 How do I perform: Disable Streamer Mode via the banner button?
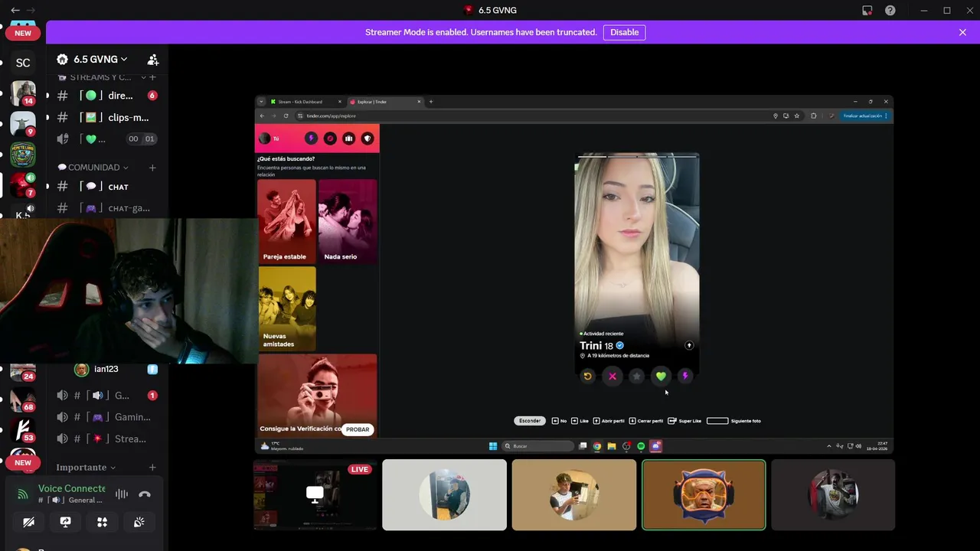click(624, 32)
